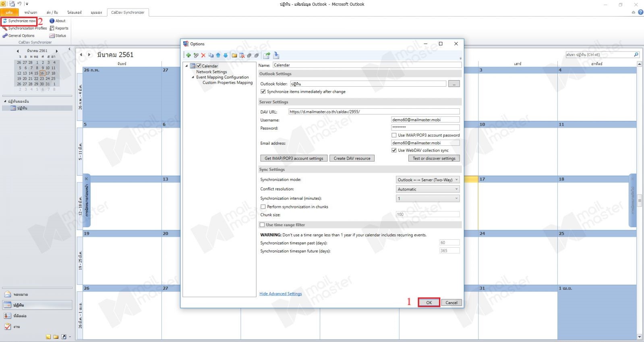The image size is (644, 342).
Task: Move profile down with blue down arrow
Action: coord(226,55)
